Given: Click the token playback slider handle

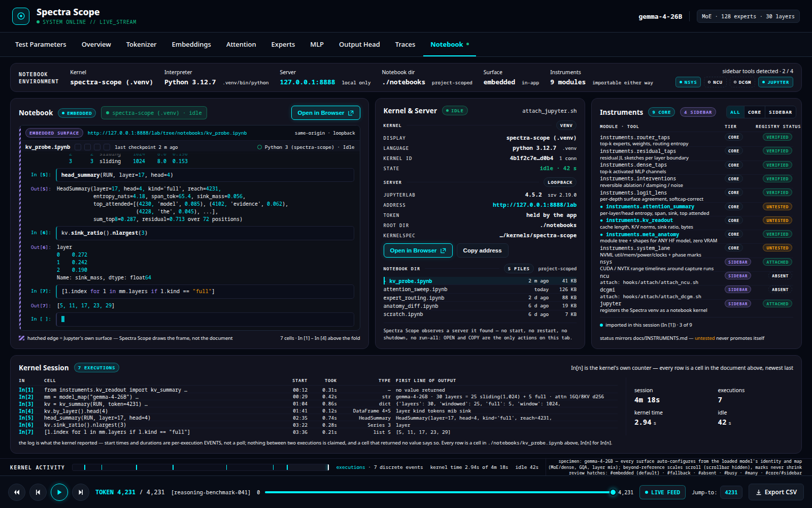Looking at the screenshot, I should (613, 492).
